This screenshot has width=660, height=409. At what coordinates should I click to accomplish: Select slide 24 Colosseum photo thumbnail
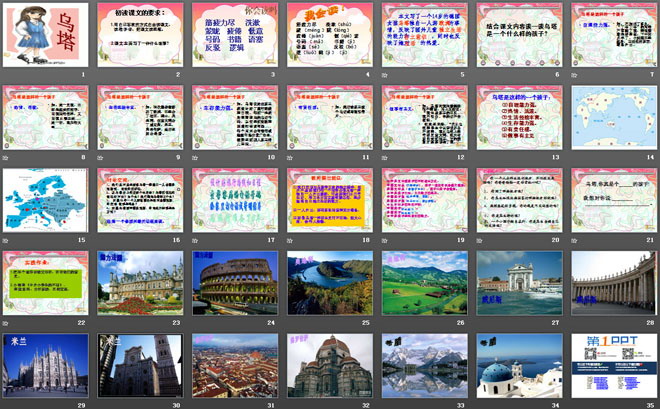click(x=235, y=283)
